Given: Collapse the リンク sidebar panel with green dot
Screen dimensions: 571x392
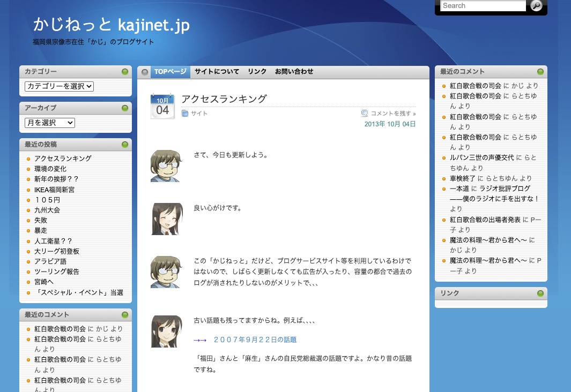Looking at the screenshot, I should tap(540, 293).
